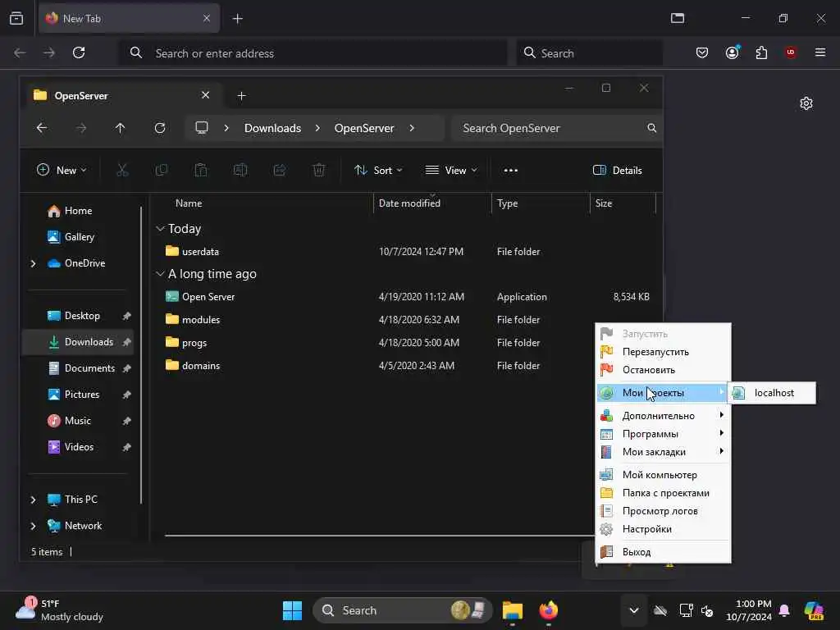This screenshot has width=840, height=630.
Task: Open a new Firefox tab
Action: [x=237, y=19]
